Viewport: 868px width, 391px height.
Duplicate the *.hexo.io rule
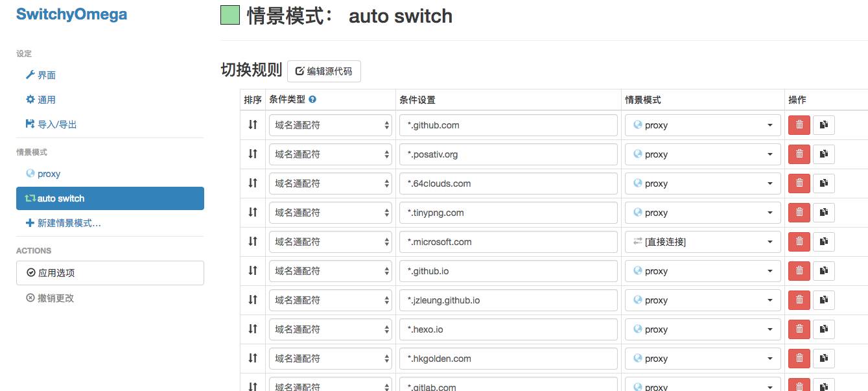point(824,329)
